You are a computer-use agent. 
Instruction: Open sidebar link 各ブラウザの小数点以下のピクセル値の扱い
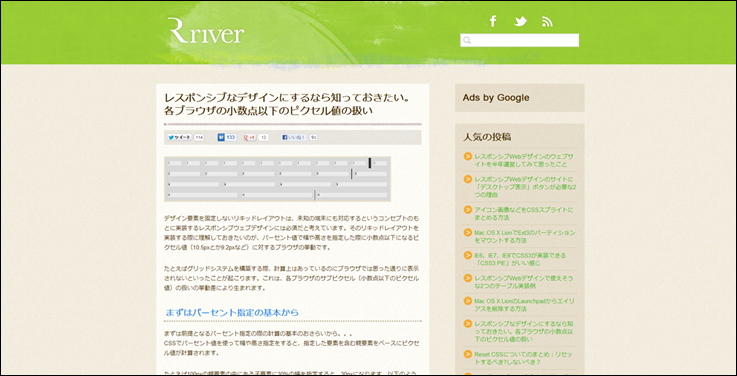tap(525, 331)
